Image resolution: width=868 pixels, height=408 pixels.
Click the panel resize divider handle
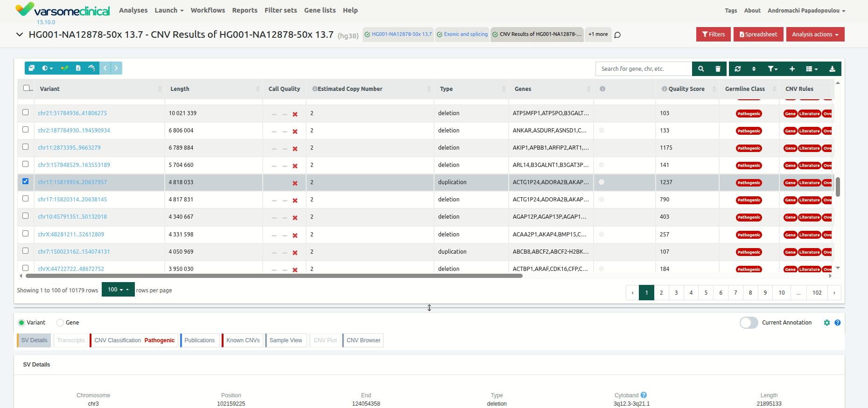pos(429,308)
